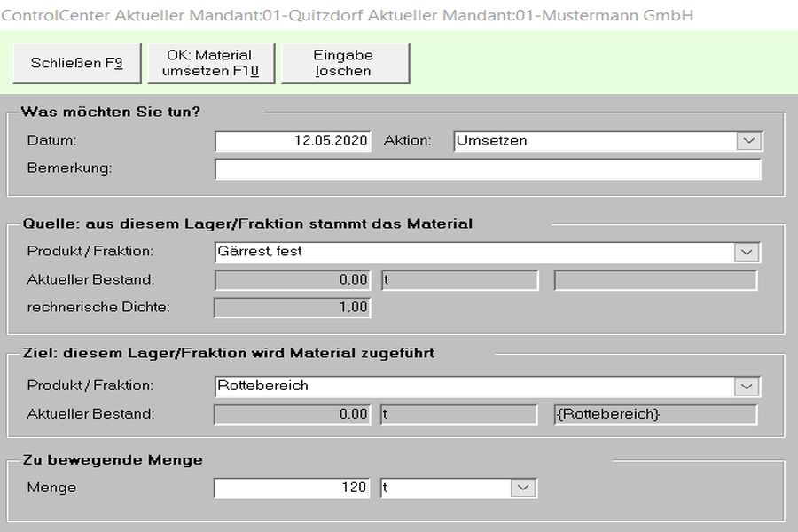Click the "Zu bewegende Menge" group heading
Viewport: 798px width, 532px height.
[x=113, y=459]
